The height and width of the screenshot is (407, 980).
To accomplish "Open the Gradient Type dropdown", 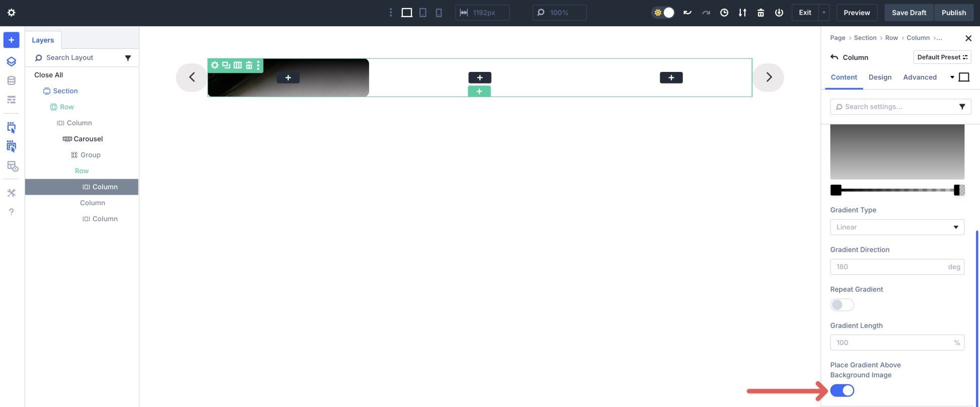I will click(x=896, y=227).
